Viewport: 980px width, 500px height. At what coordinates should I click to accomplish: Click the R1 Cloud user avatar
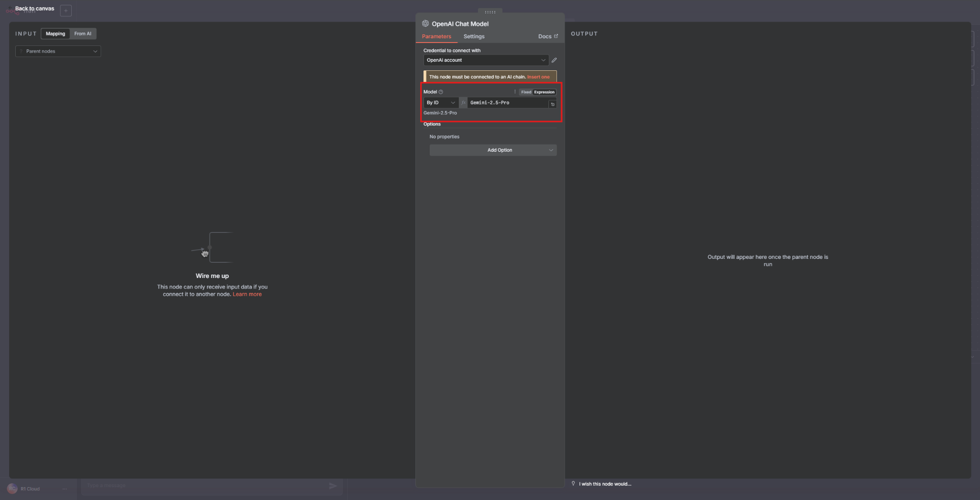[12, 489]
